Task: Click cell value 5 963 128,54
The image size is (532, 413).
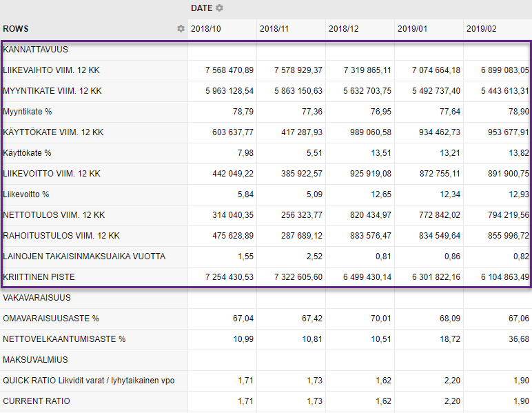Action: point(229,91)
